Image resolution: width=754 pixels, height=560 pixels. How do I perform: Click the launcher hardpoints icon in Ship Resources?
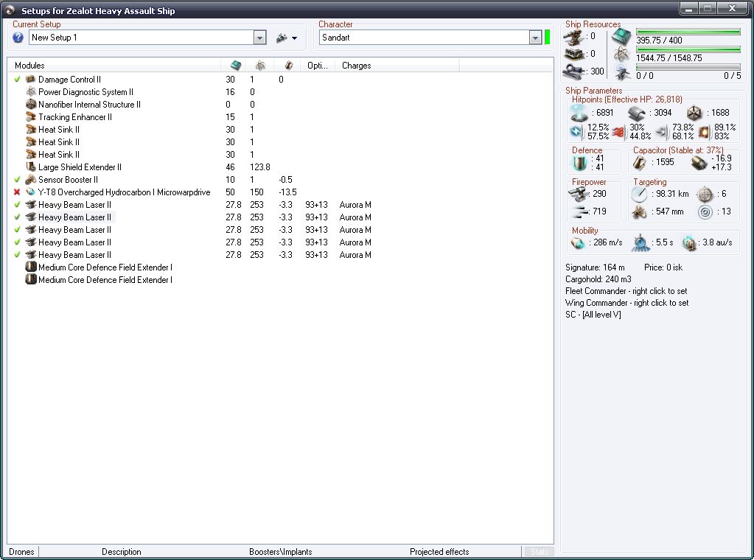coord(574,54)
